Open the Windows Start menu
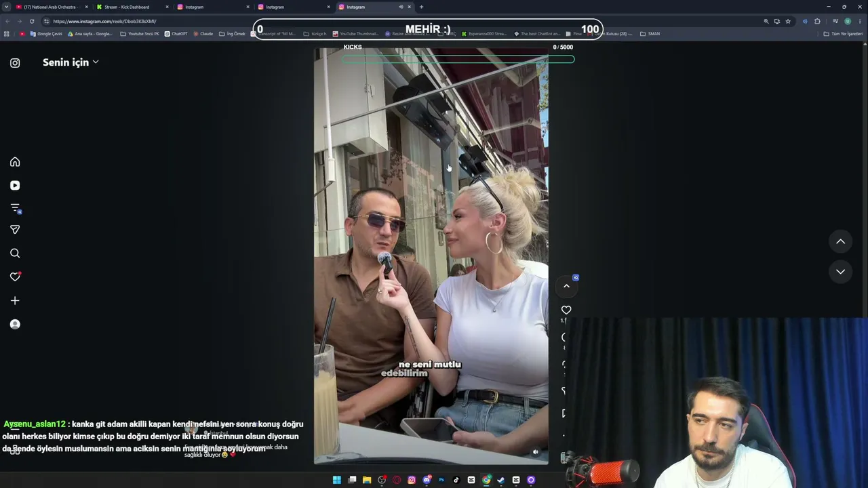The image size is (868, 488). pos(337,480)
